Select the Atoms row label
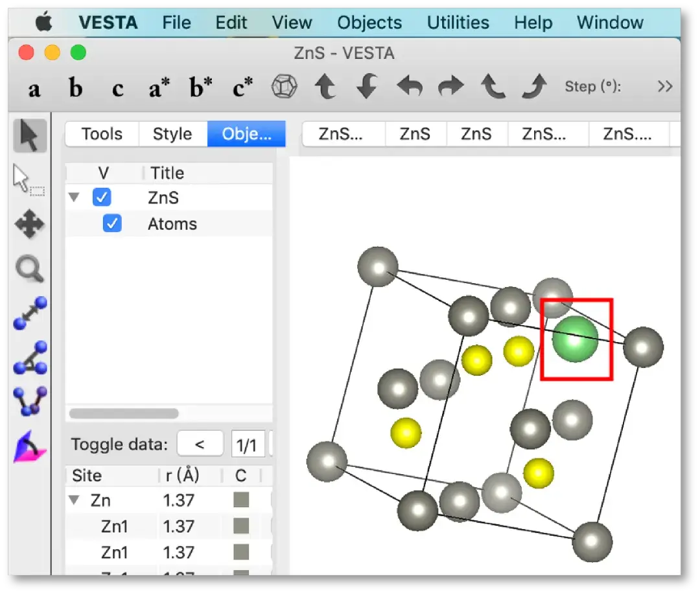The width and height of the screenshot is (700, 594). pos(172,223)
